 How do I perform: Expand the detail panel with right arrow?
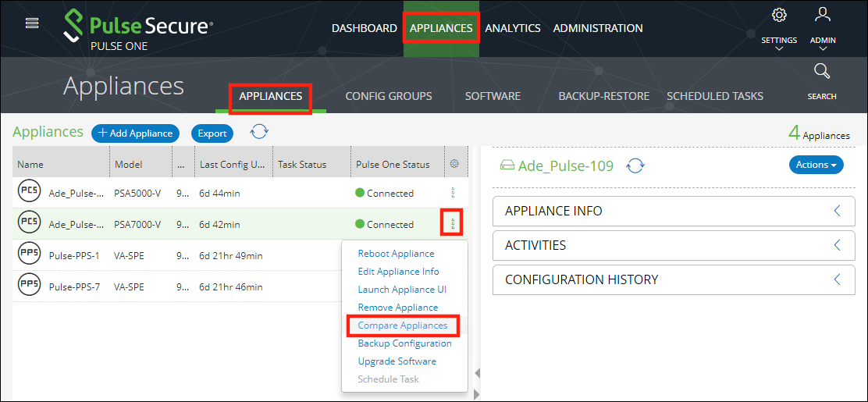[477, 394]
